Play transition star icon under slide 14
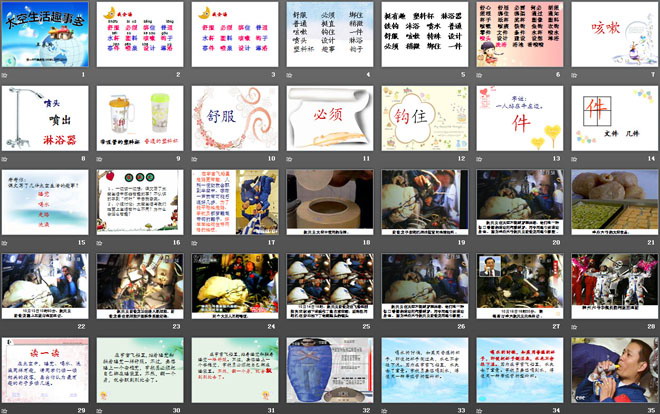The width and height of the screenshot is (660, 414). click(x=574, y=159)
